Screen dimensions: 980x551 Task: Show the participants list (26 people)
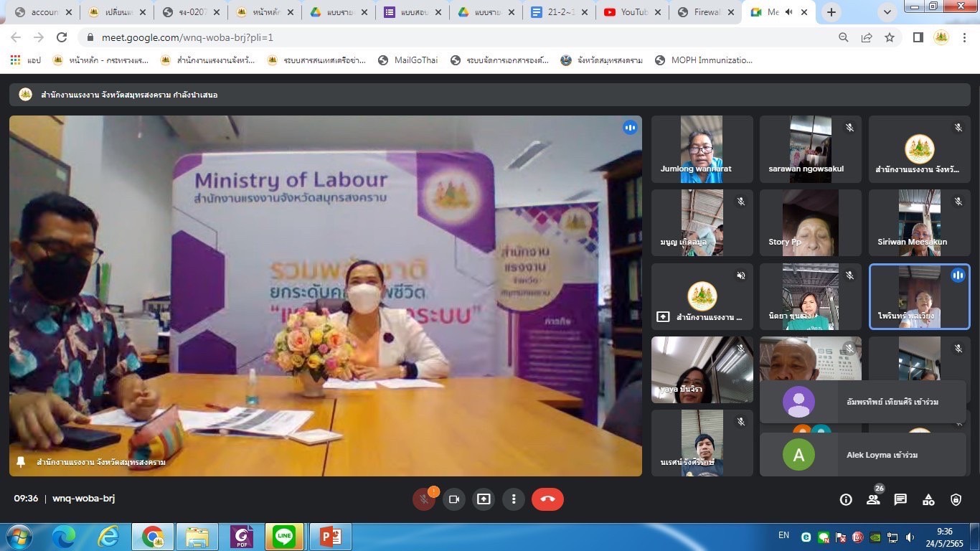point(873,499)
